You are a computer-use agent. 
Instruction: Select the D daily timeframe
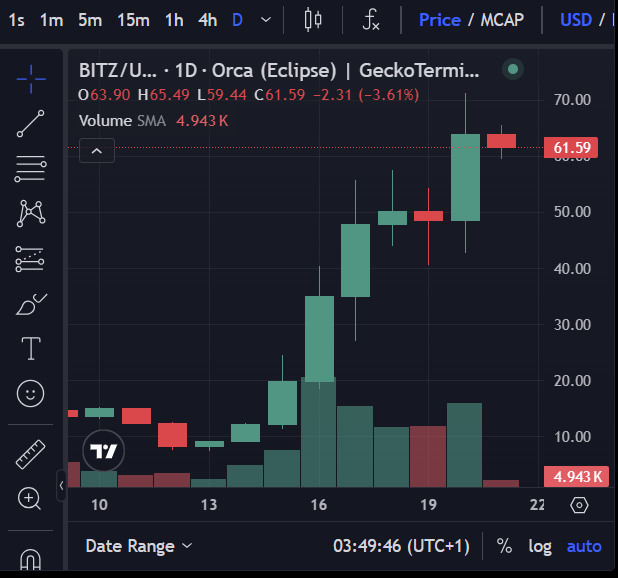coord(237,20)
